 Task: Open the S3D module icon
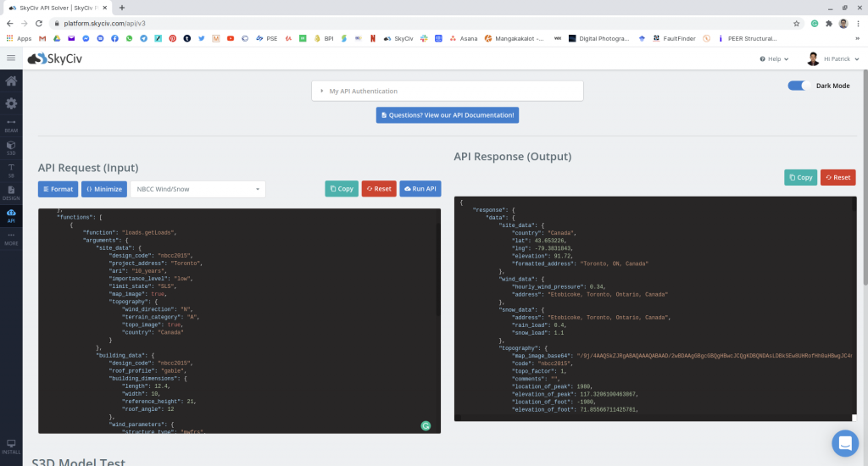pyautogui.click(x=11, y=147)
